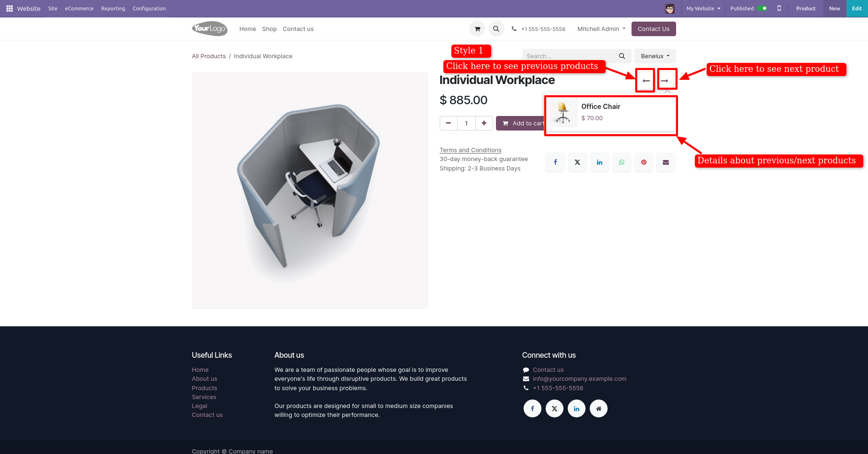Screen dimensions: 868x454
Task: Click footer Products link
Action: pyautogui.click(x=205, y=388)
